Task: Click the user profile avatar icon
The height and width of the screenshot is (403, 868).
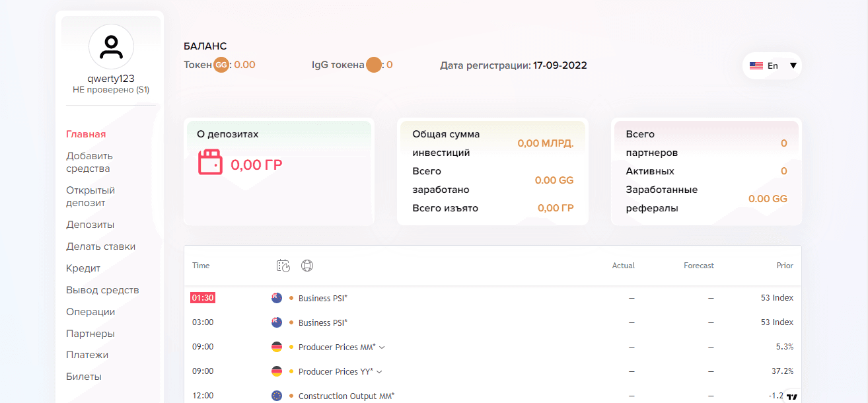Action: pyautogui.click(x=111, y=47)
